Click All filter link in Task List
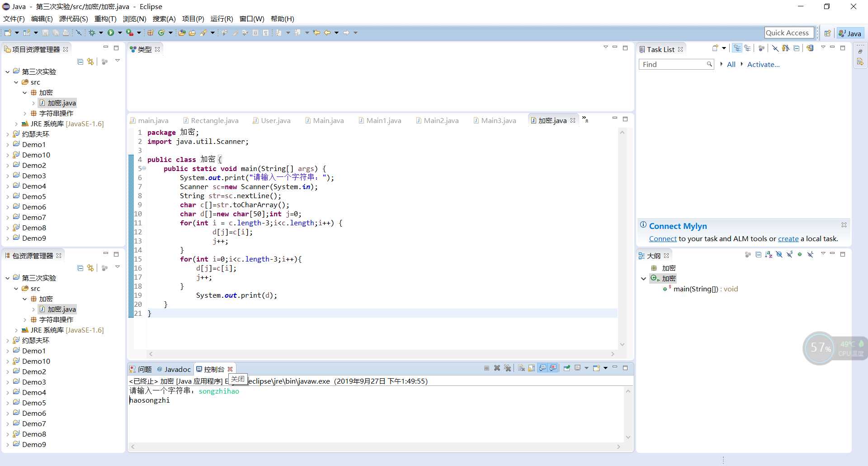 coord(731,64)
